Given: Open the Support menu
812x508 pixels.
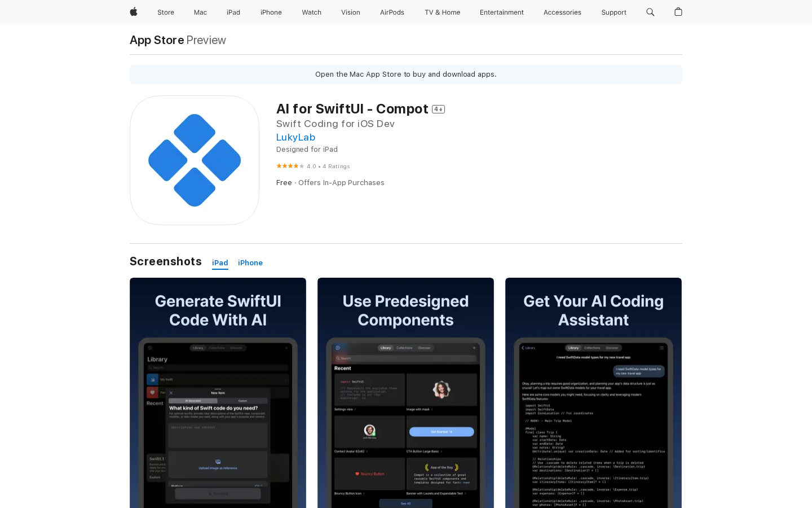Looking at the screenshot, I should (x=614, y=12).
